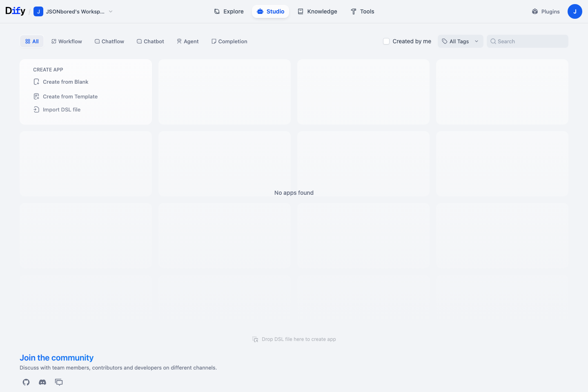Focus the Search apps field
The width and height of the screenshot is (588, 392).
click(x=528, y=41)
